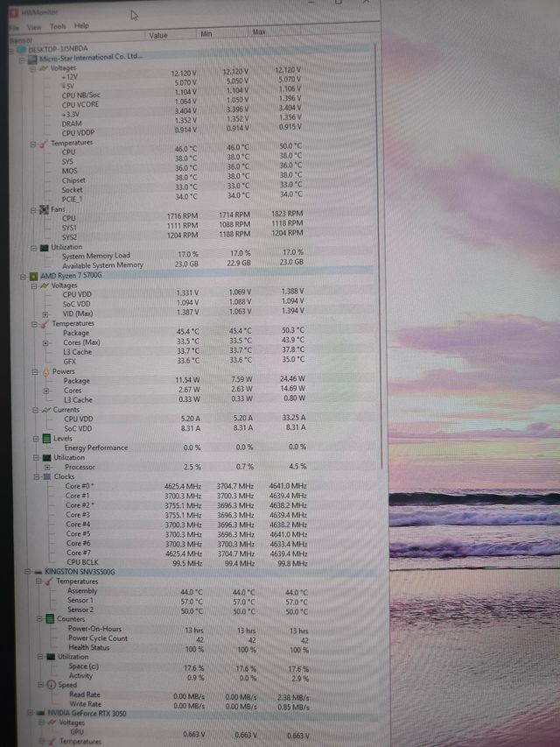560x747 pixels.
Task: Open the File menu
Action: point(15,28)
